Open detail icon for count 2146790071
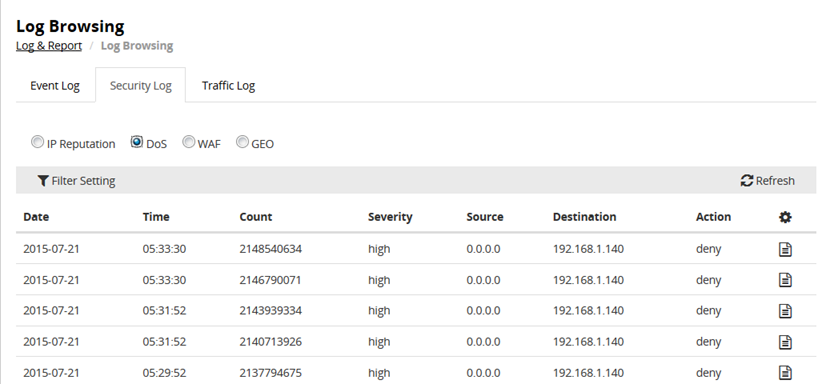 coord(786,280)
